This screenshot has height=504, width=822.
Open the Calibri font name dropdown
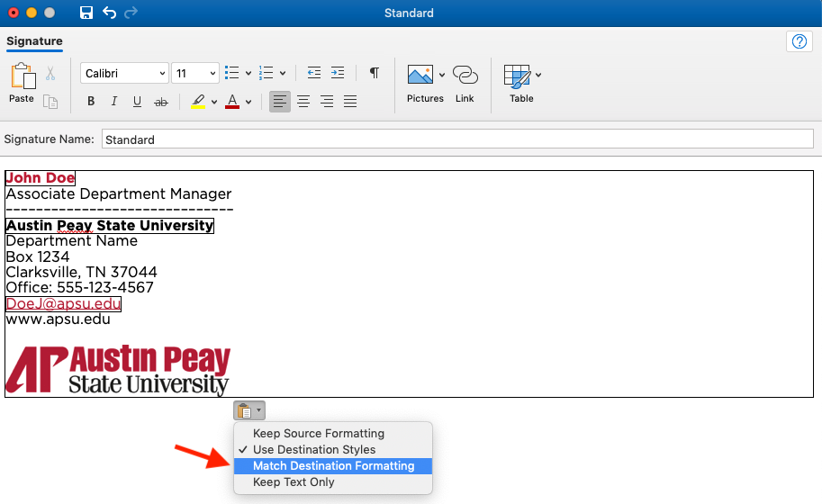[124, 74]
